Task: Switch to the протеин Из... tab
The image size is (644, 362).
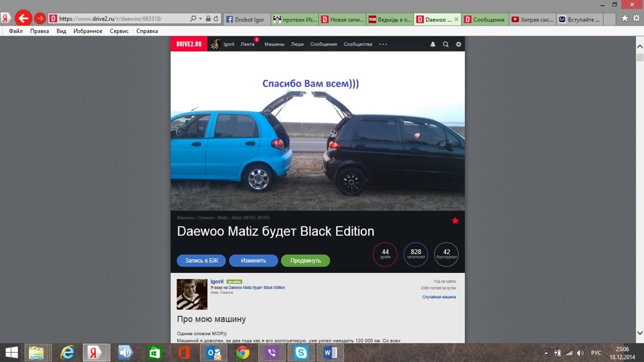Action: pos(295,19)
